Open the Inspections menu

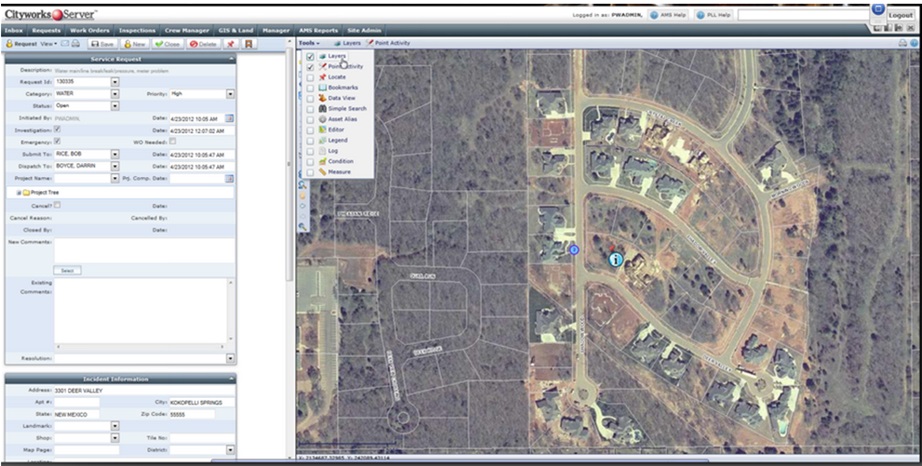coord(137,31)
